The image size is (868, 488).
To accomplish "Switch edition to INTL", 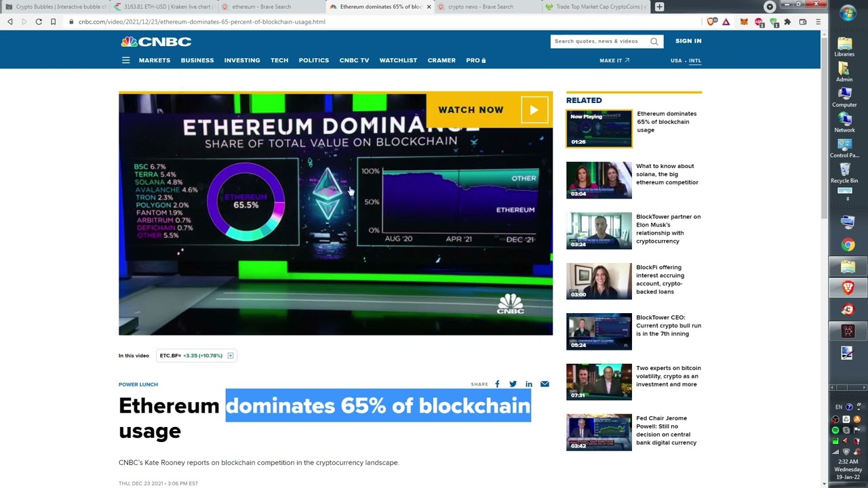I will [695, 60].
